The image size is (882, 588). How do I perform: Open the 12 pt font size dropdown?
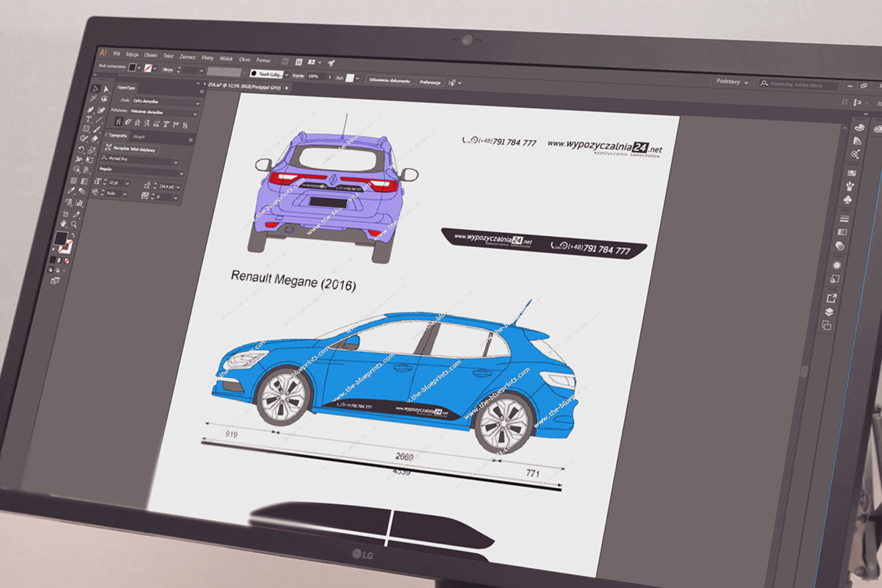pyautogui.click(x=119, y=182)
